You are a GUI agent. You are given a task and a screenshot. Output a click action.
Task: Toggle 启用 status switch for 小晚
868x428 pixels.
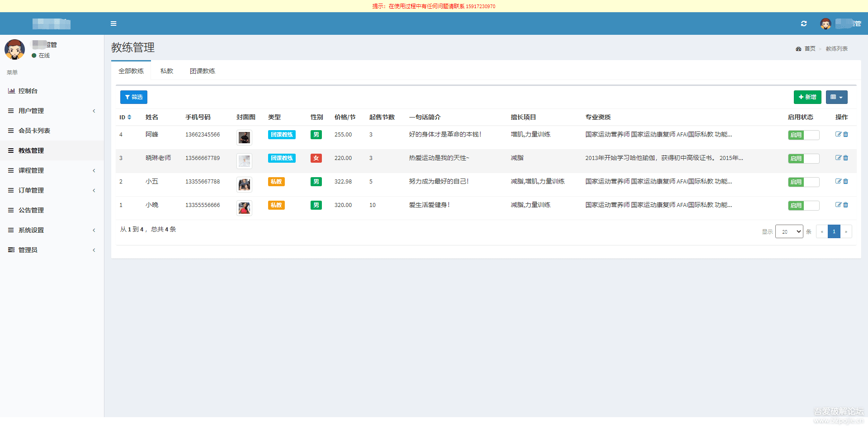point(803,205)
